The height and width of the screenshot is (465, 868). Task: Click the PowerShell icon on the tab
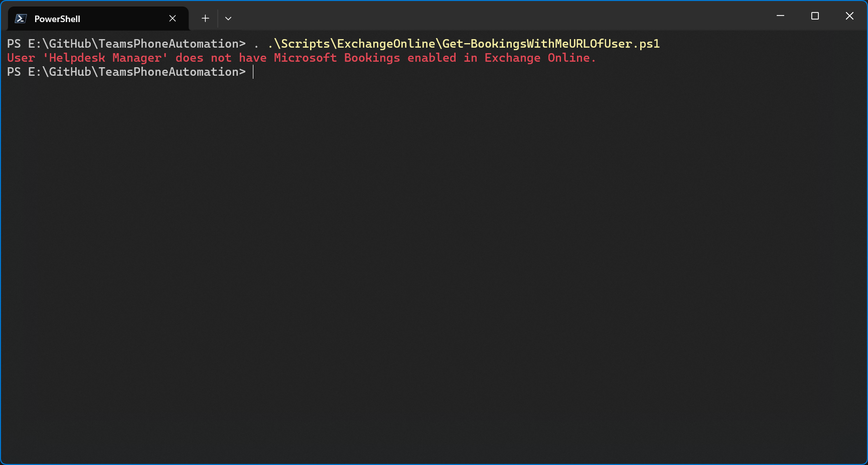21,19
